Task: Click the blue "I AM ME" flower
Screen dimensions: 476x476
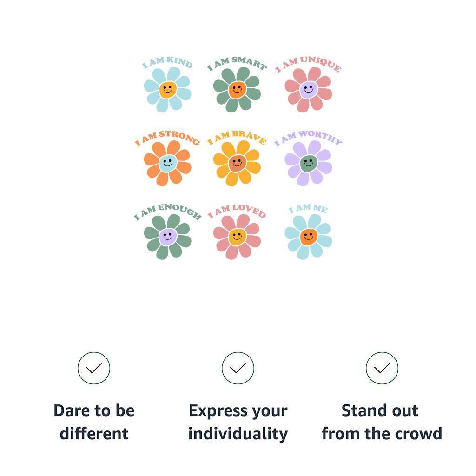Action: (308, 237)
